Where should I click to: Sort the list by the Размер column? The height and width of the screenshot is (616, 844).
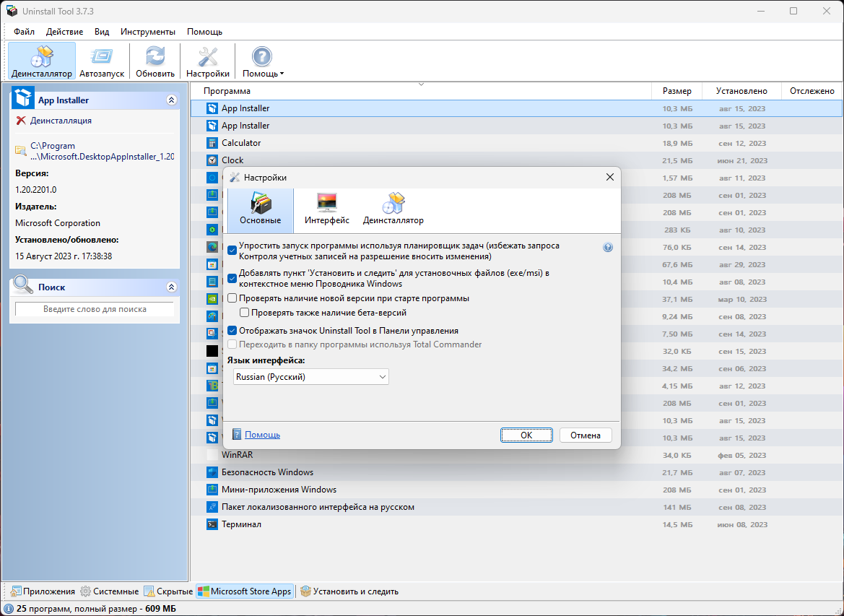coord(677,91)
